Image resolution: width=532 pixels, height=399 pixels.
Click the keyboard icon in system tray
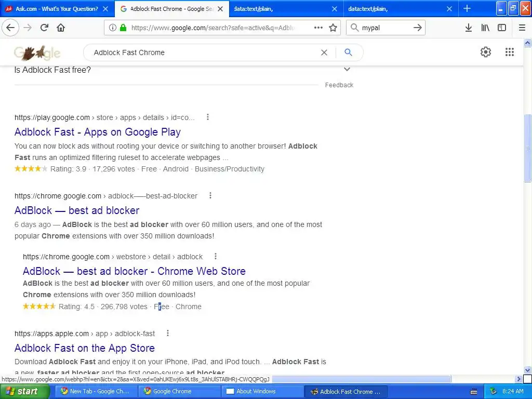(x=474, y=392)
